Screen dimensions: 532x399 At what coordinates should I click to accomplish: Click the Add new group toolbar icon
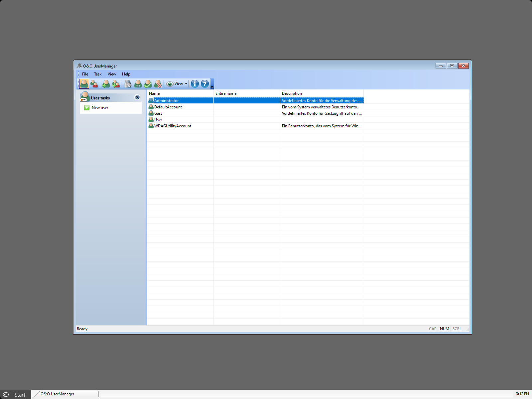click(116, 84)
